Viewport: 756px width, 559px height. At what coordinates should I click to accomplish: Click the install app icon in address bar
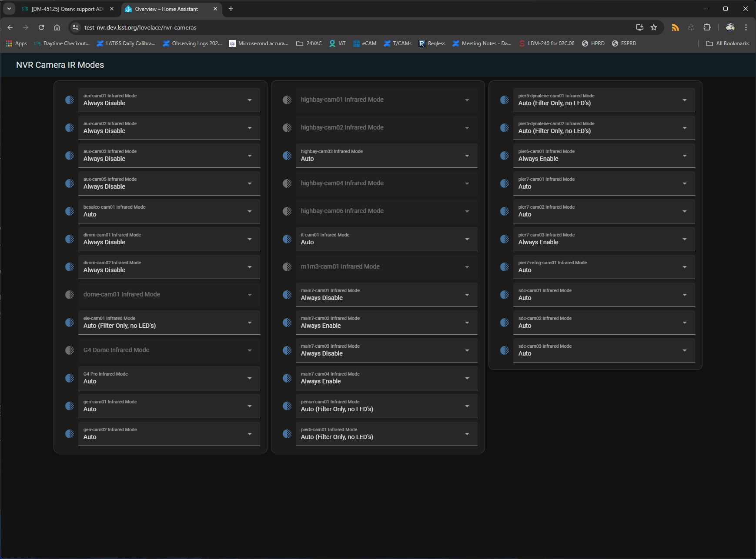[640, 27]
